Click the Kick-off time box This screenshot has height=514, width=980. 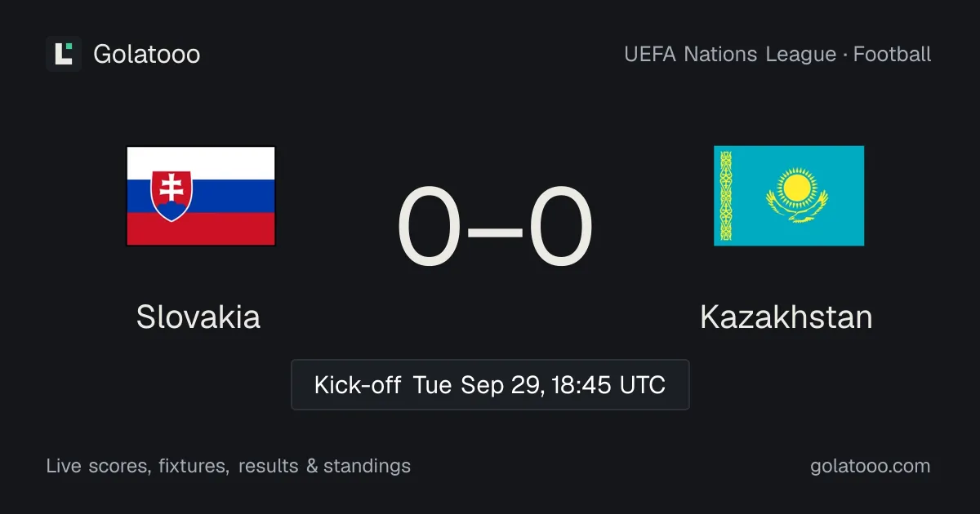click(x=490, y=384)
